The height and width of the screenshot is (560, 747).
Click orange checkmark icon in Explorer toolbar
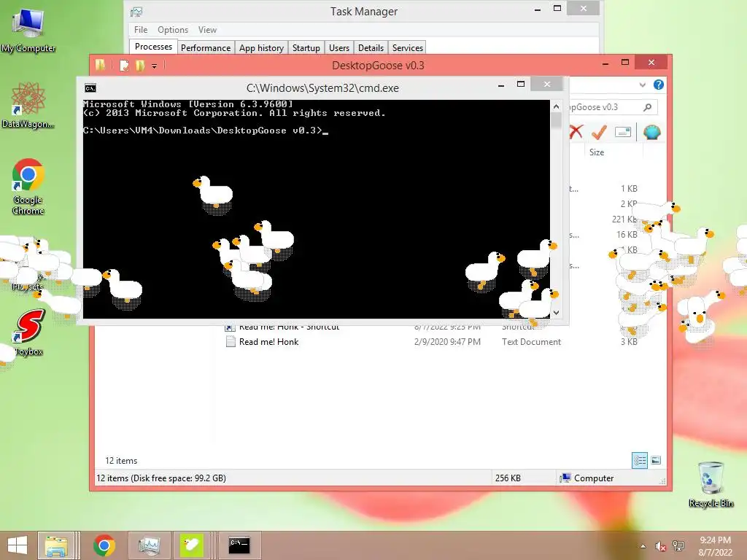point(599,132)
